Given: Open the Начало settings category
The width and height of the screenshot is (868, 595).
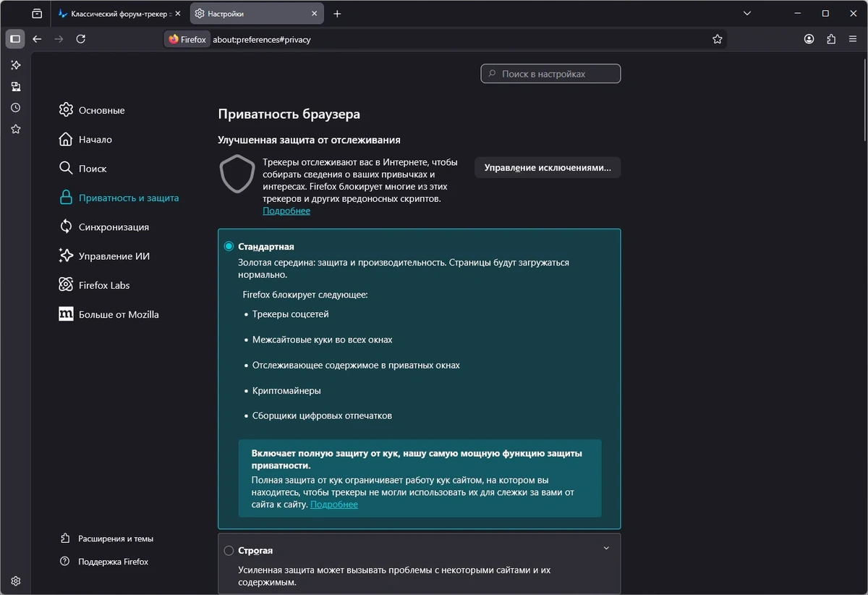Looking at the screenshot, I should (85, 139).
